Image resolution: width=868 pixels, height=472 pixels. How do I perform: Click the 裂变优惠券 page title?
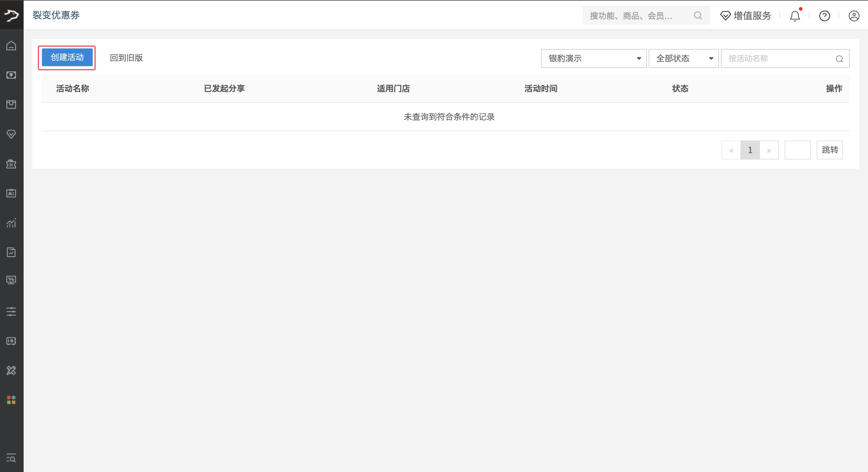(56, 15)
